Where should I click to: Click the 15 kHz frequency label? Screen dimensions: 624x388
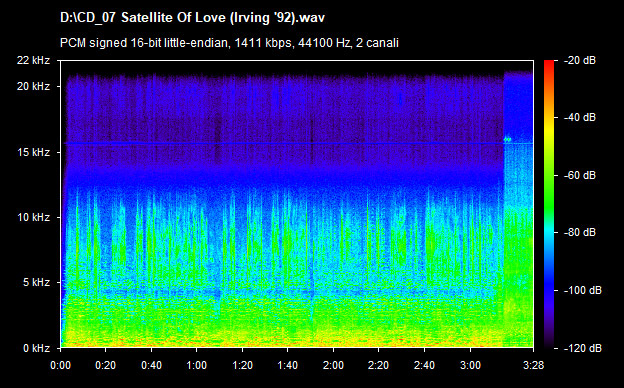(33, 152)
